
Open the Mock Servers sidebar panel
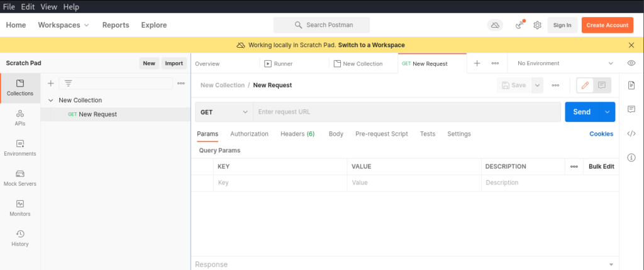[20, 178]
